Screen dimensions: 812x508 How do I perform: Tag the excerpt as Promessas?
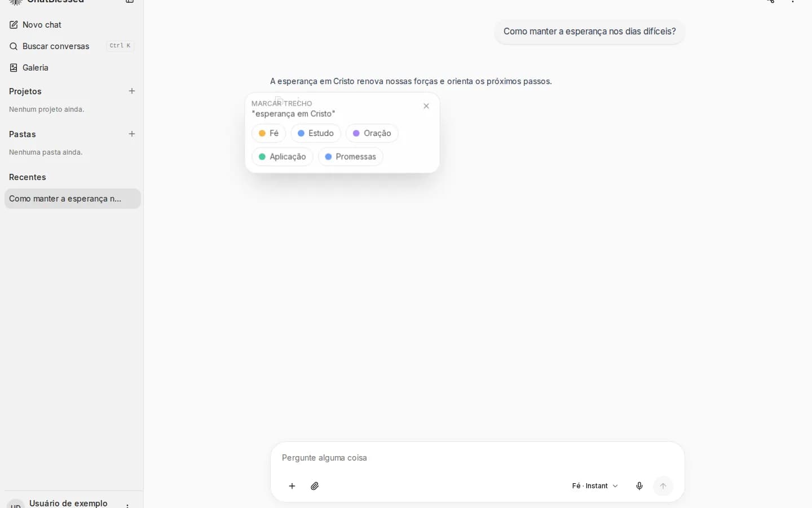351,157
